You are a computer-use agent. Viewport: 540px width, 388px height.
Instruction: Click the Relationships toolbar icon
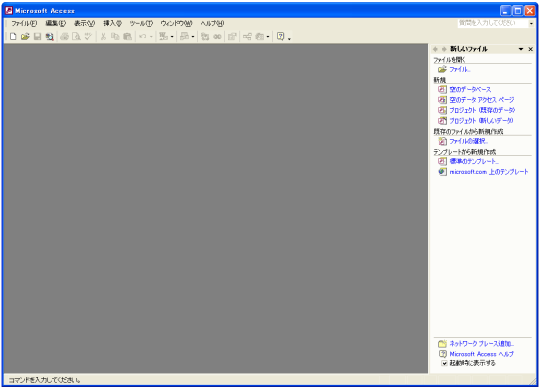[x=247, y=36]
